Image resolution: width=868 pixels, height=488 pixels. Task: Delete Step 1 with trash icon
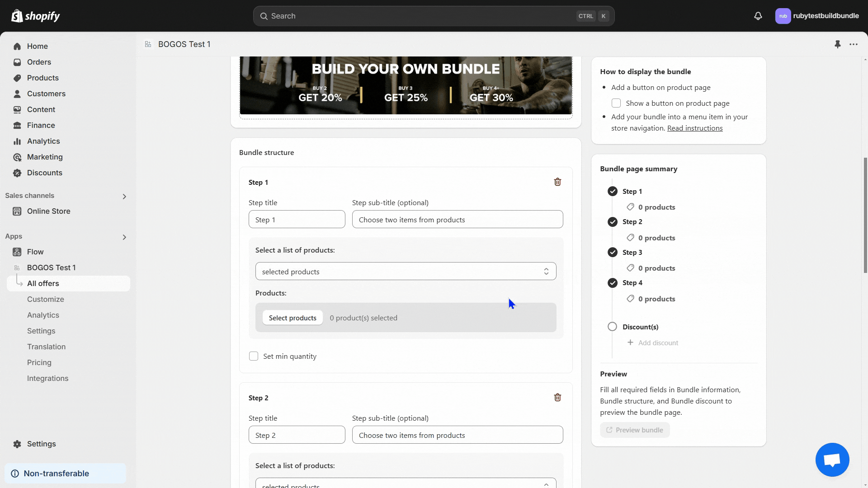click(557, 182)
